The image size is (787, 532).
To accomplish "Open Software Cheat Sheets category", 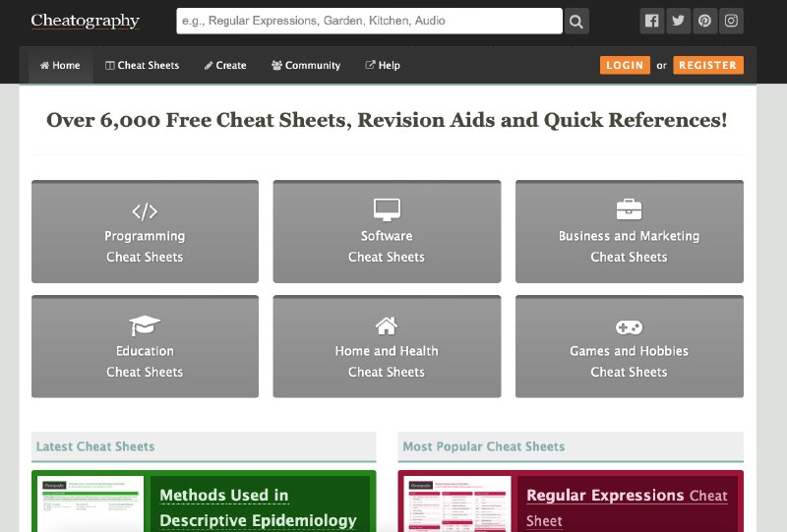I will (387, 231).
